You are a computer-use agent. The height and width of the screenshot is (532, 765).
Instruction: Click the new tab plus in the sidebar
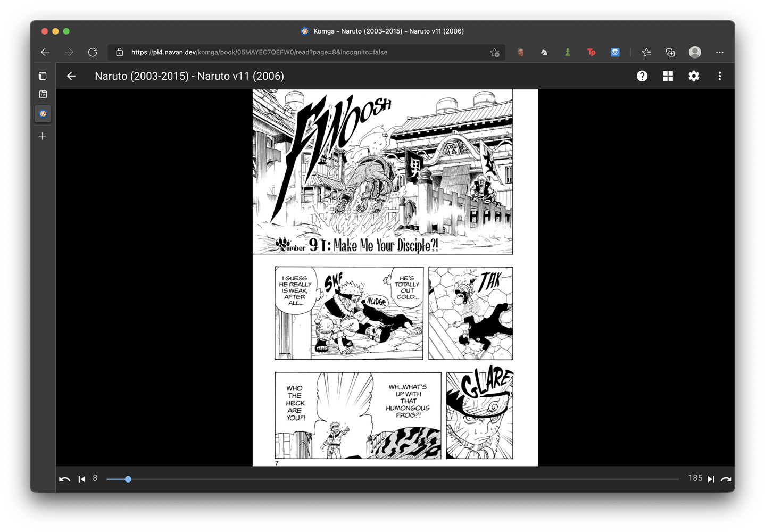42,136
